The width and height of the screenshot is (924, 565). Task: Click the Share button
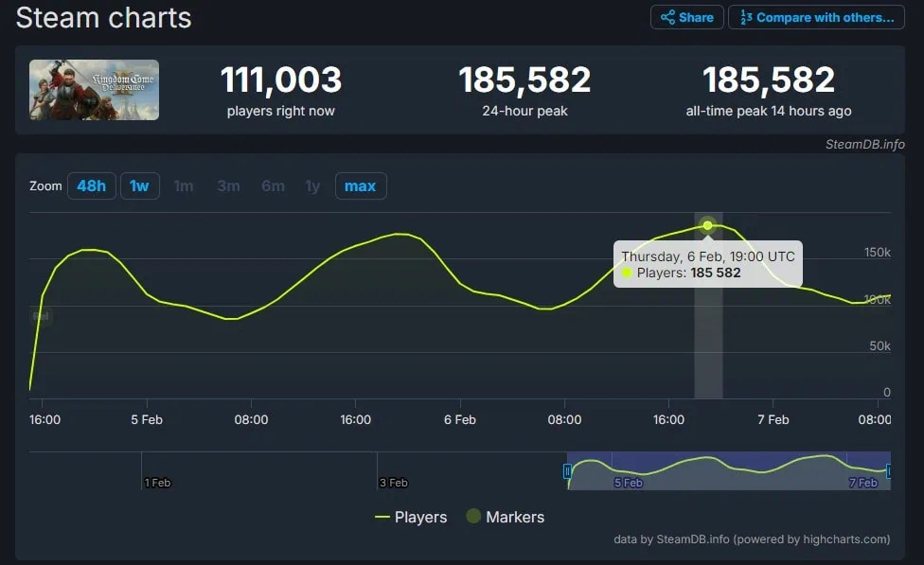pyautogui.click(x=686, y=17)
